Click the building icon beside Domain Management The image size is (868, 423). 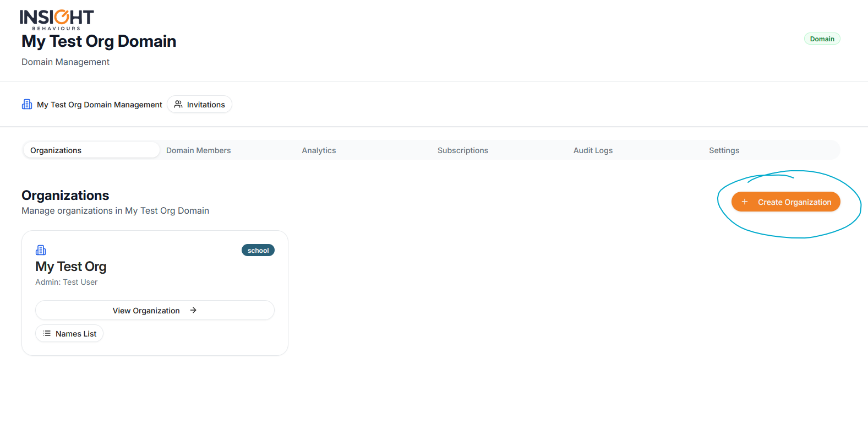27,104
